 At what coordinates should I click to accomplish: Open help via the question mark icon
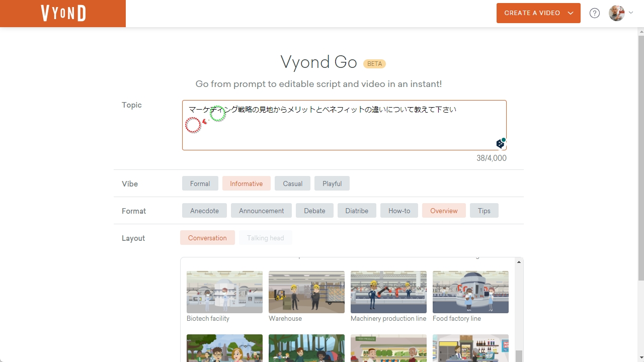(594, 13)
